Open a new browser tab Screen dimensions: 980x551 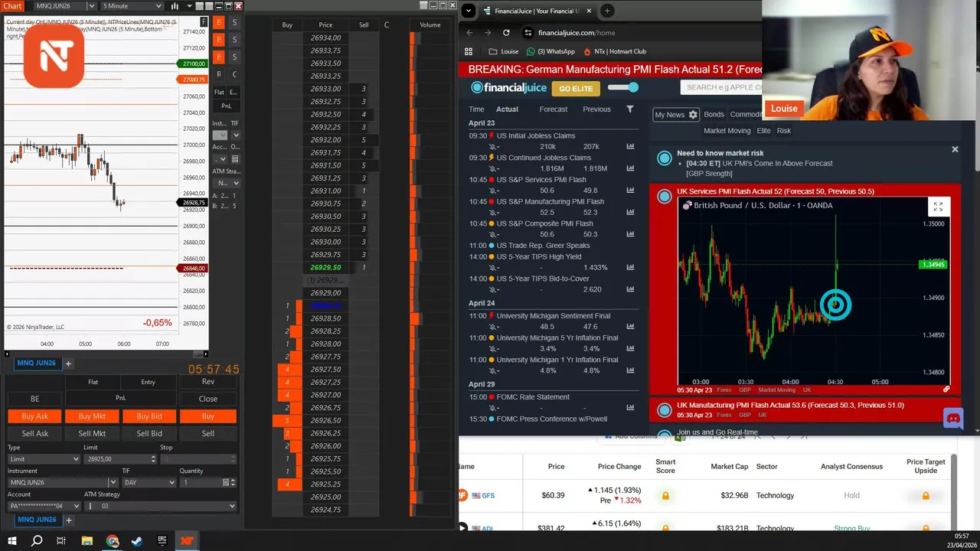(x=607, y=11)
